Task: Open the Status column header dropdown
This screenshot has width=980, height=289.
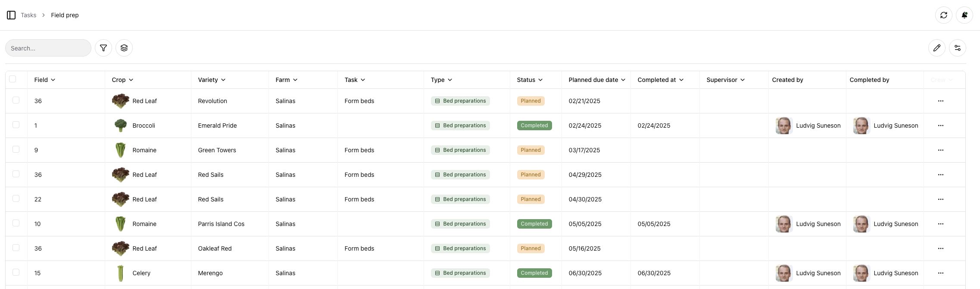Action: [x=530, y=80]
